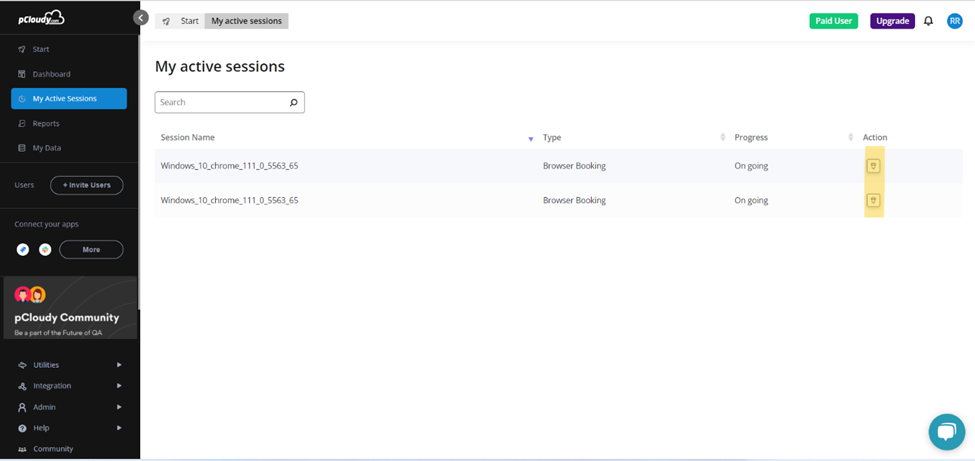
Task: Open the RR user profile avatar
Action: [954, 21]
